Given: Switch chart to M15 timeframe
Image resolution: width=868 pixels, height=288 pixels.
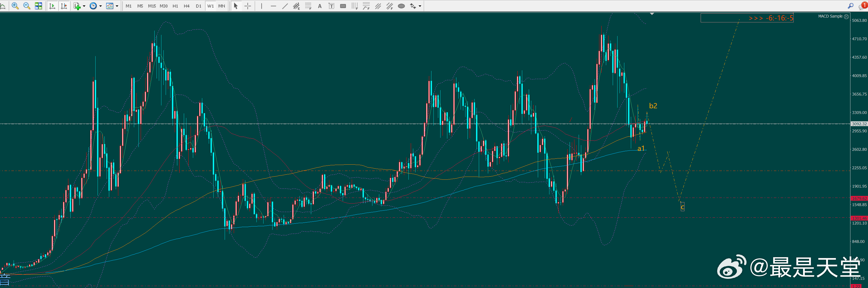Looking at the screenshot, I should click(x=152, y=6).
